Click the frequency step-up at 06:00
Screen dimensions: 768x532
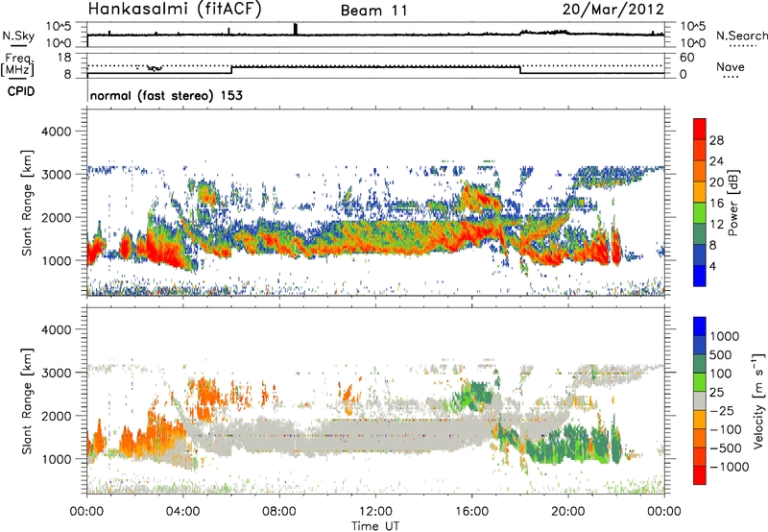[x=231, y=70]
